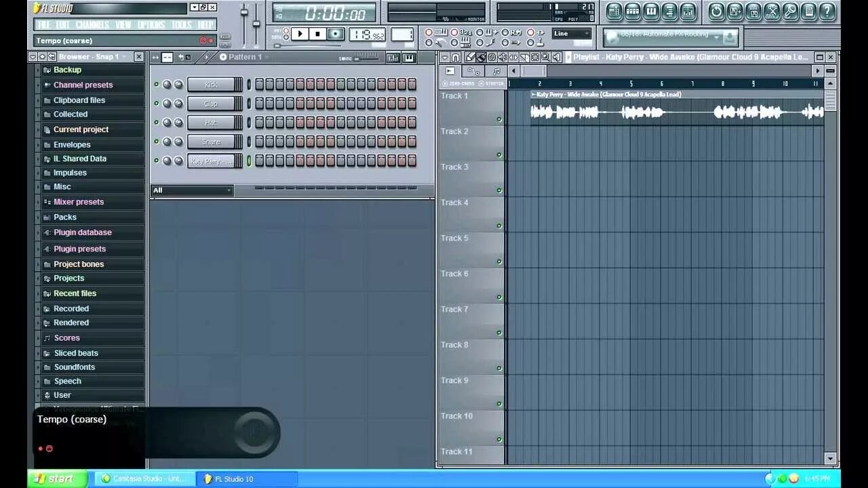Choose the Select tool in Playlist
Viewport: 868px width, 488px height.
(x=535, y=58)
